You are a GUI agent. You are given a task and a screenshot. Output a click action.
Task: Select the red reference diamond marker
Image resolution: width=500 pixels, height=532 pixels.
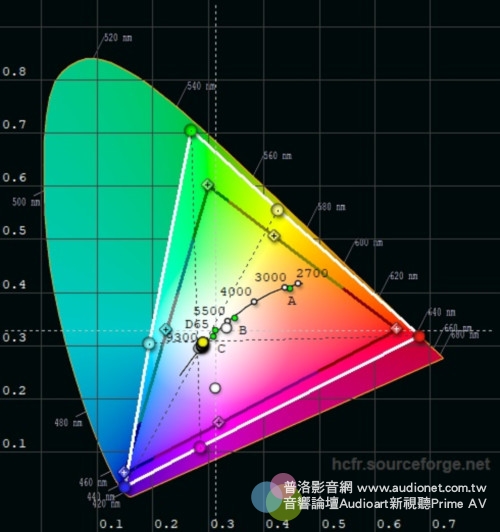coord(396,328)
